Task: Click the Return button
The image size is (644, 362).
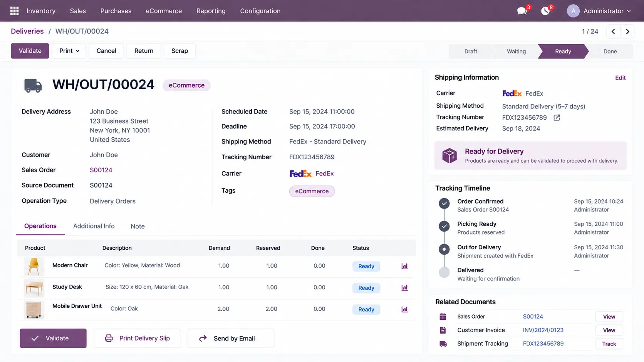Action: pos(144,51)
